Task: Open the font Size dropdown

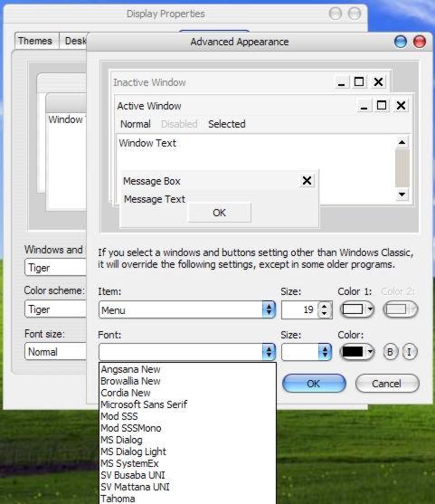Action: (x=307, y=352)
